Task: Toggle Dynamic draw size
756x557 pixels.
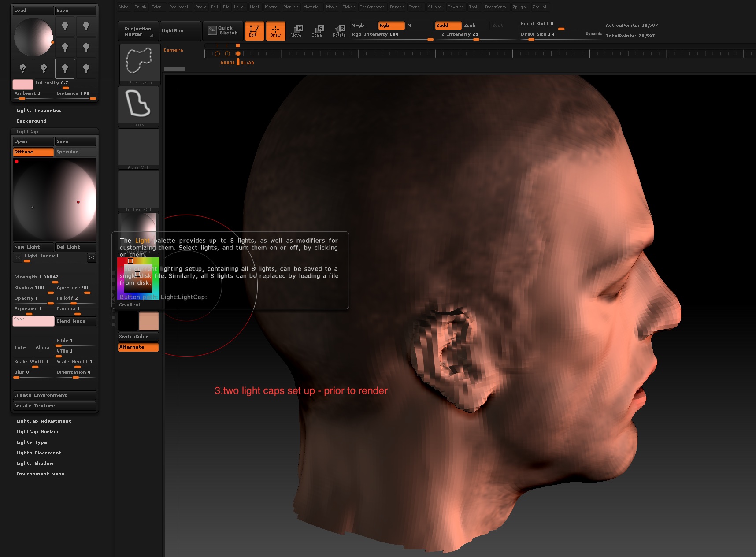Action: point(593,34)
